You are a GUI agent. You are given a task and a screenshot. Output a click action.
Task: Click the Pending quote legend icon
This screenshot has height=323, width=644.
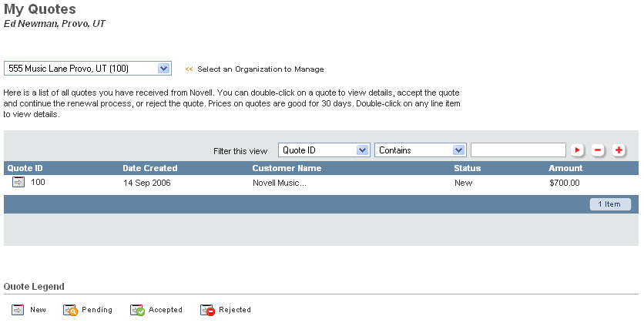[70, 310]
